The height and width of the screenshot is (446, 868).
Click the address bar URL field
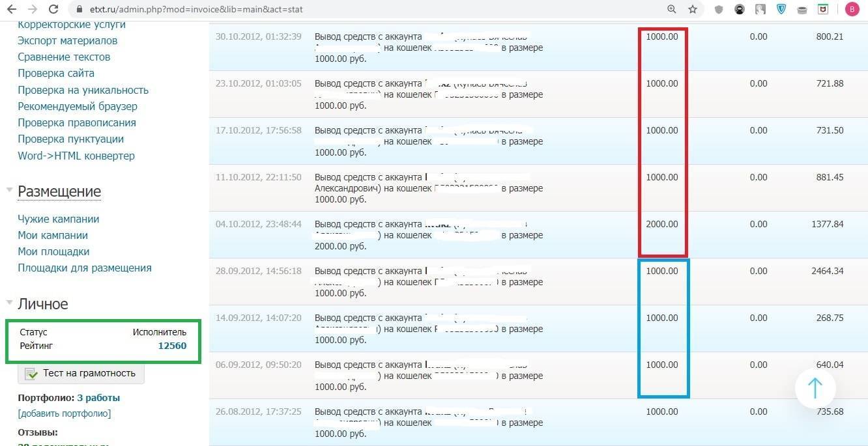coord(326,10)
